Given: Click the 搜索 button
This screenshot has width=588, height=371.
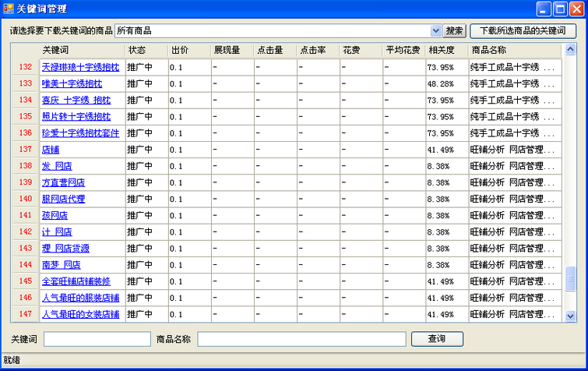Looking at the screenshot, I should click(455, 30).
